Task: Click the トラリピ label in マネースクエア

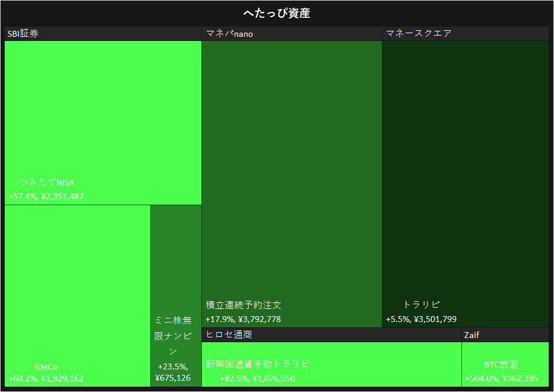Action: point(421,304)
